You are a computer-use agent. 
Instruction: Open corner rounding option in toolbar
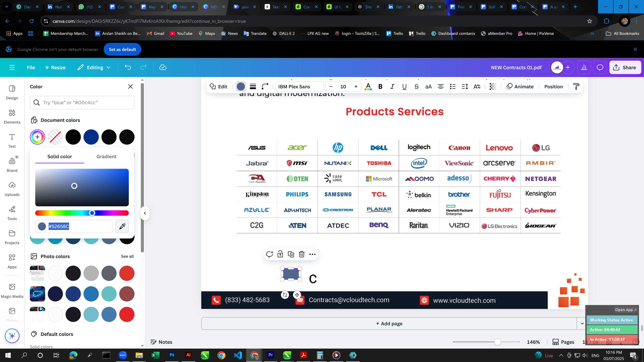coord(265,87)
